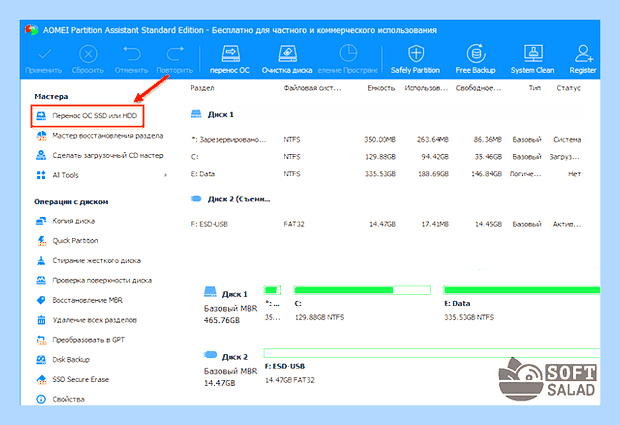Click the Discard (Сбросить) X icon

(x=88, y=54)
